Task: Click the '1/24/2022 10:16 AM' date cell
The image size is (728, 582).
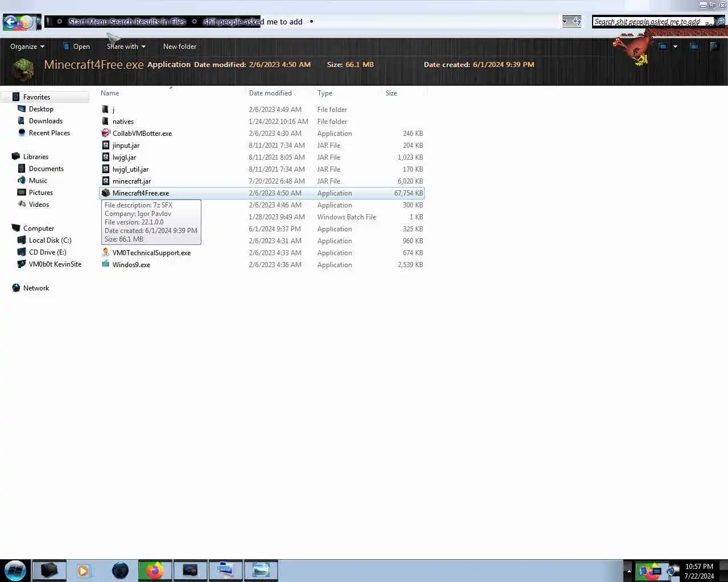Action: pos(278,122)
